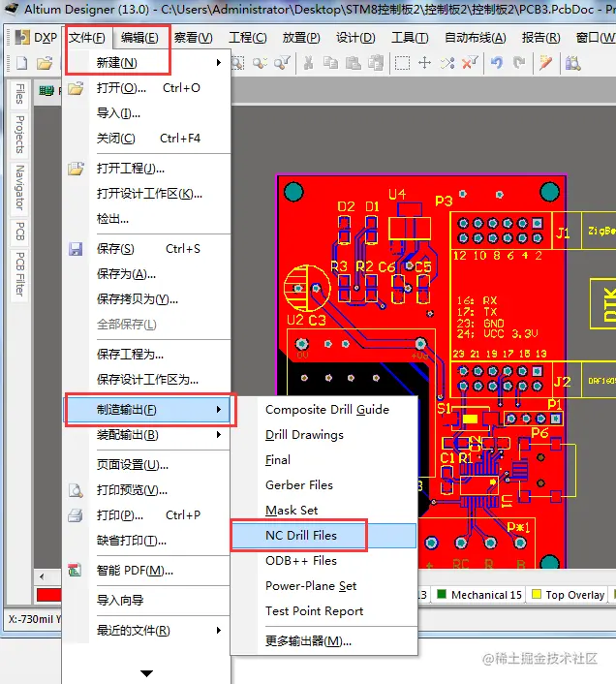Expand the 制造输出(F) submenu arrow
This screenshot has height=684, width=616.
point(219,409)
